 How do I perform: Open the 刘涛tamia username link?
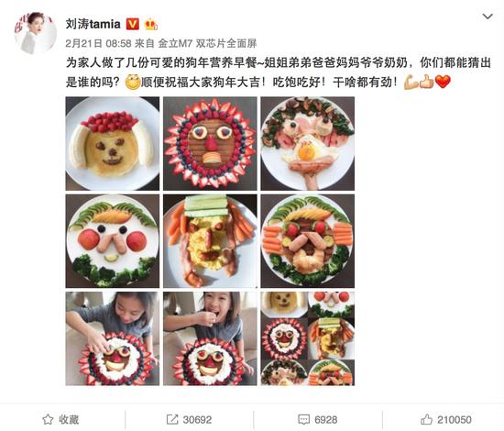[x=93, y=24]
